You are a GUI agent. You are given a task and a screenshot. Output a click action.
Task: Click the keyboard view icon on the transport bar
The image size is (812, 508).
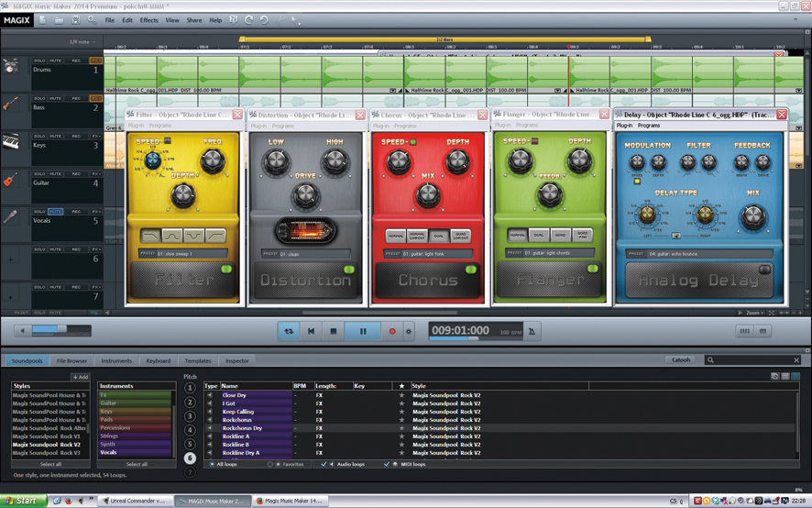tap(763, 331)
